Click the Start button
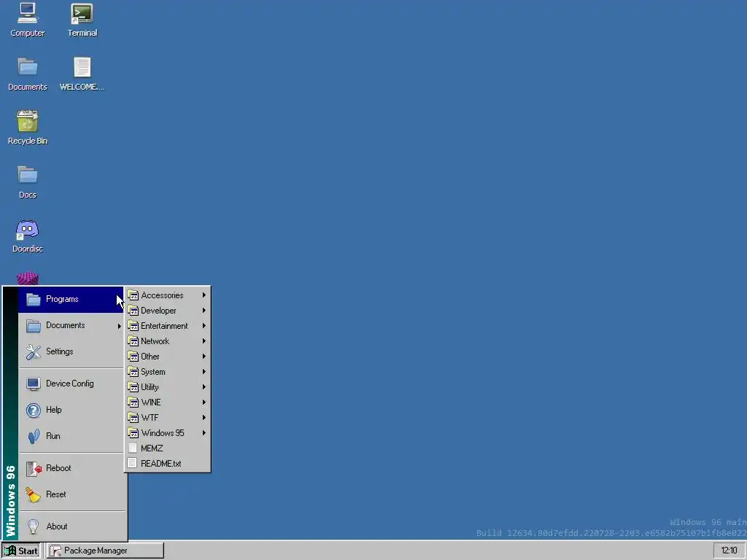The image size is (747, 560). (20, 551)
